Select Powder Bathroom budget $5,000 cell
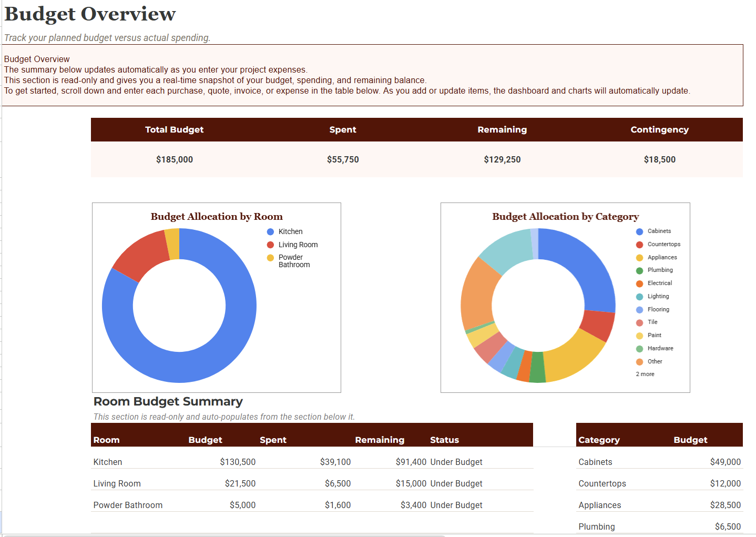The height and width of the screenshot is (537, 756). pyautogui.click(x=242, y=505)
